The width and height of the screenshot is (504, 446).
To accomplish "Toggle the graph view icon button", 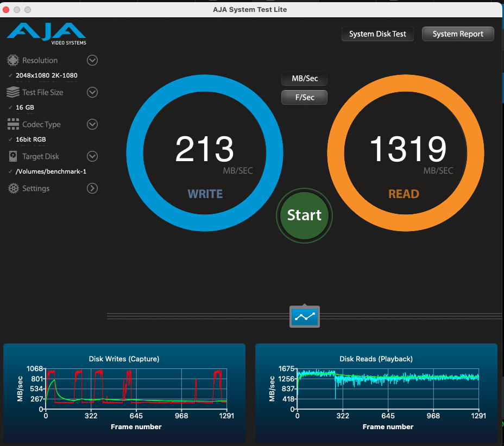I will click(304, 317).
